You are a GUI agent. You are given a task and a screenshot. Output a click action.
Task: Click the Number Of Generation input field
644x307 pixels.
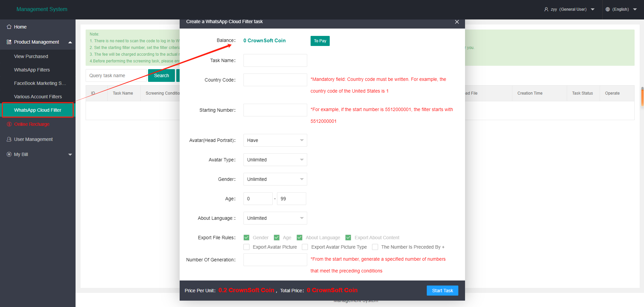[x=275, y=260]
